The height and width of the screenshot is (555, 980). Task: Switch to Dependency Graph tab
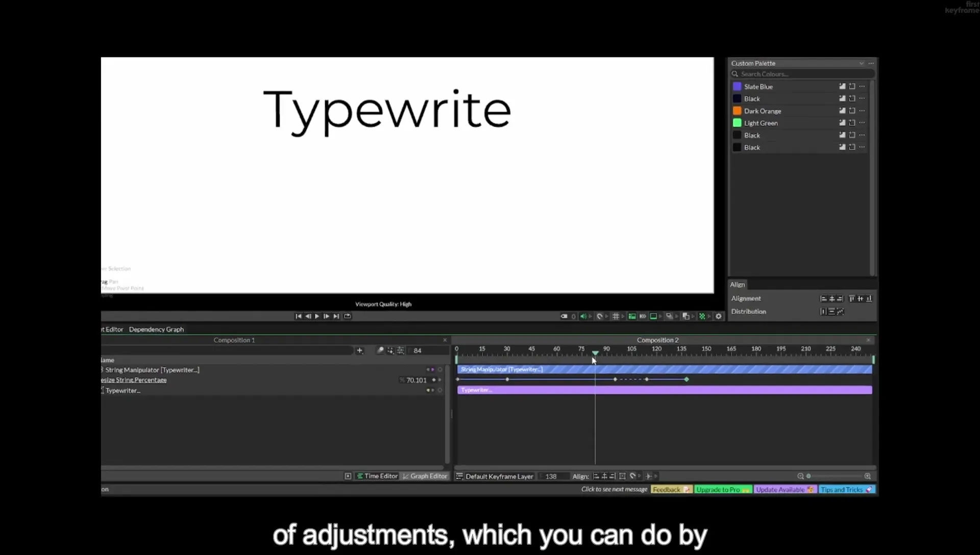[156, 330]
